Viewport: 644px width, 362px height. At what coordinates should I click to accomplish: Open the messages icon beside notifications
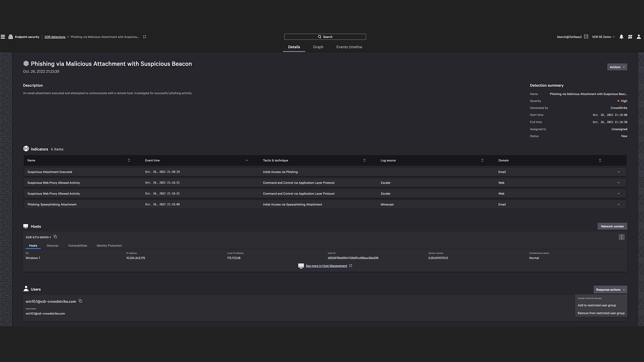[630, 37]
